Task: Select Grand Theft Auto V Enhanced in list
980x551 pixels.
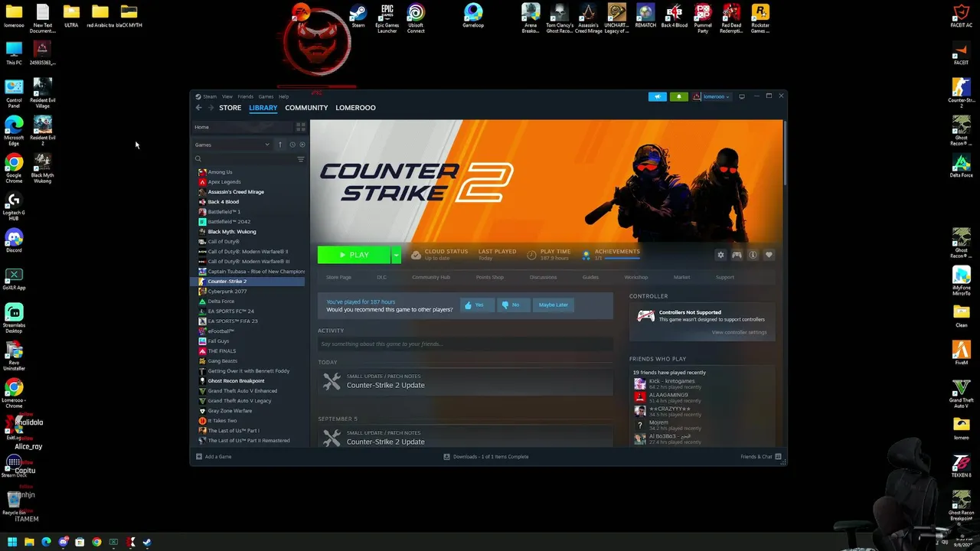Action: coord(243,391)
